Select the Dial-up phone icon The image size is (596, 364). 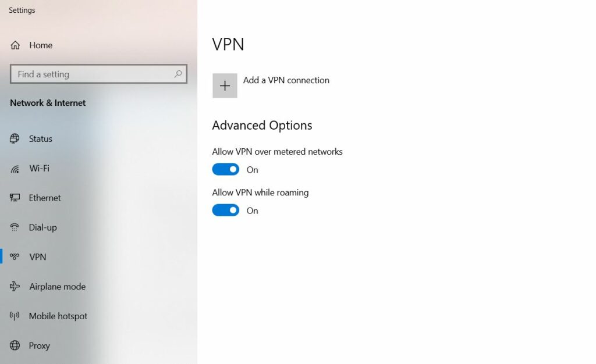[15, 227]
